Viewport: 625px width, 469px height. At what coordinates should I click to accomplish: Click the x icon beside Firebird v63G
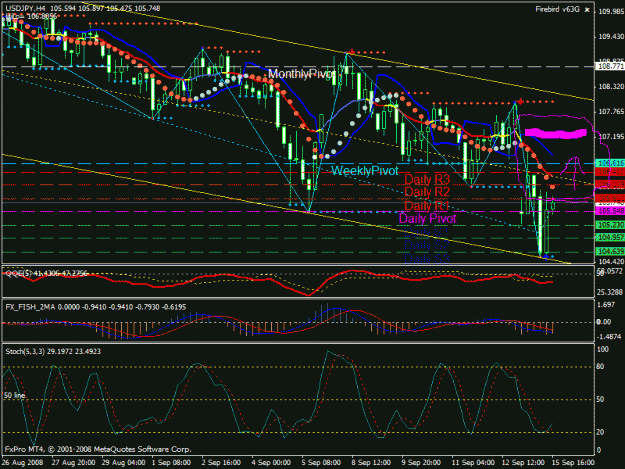pyautogui.click(x=587, y=10)
